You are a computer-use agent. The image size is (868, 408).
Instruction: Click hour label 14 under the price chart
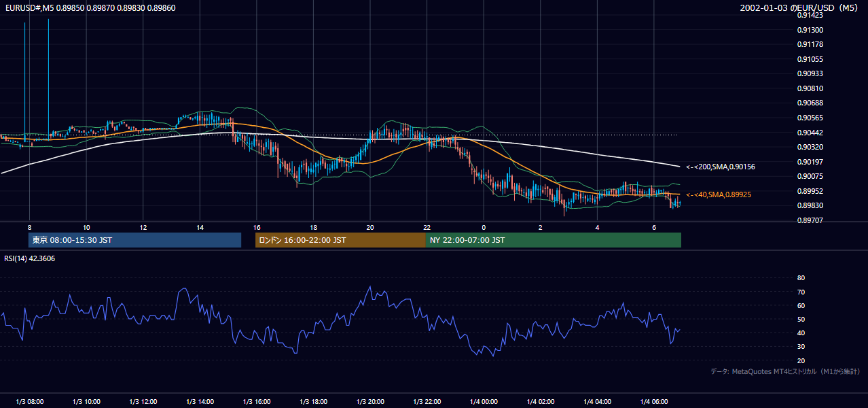point(200,227)
